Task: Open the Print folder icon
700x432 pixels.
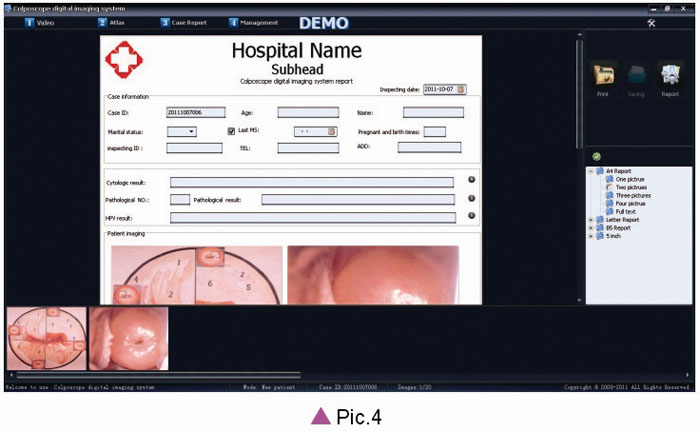Action: tap(604, 75)
